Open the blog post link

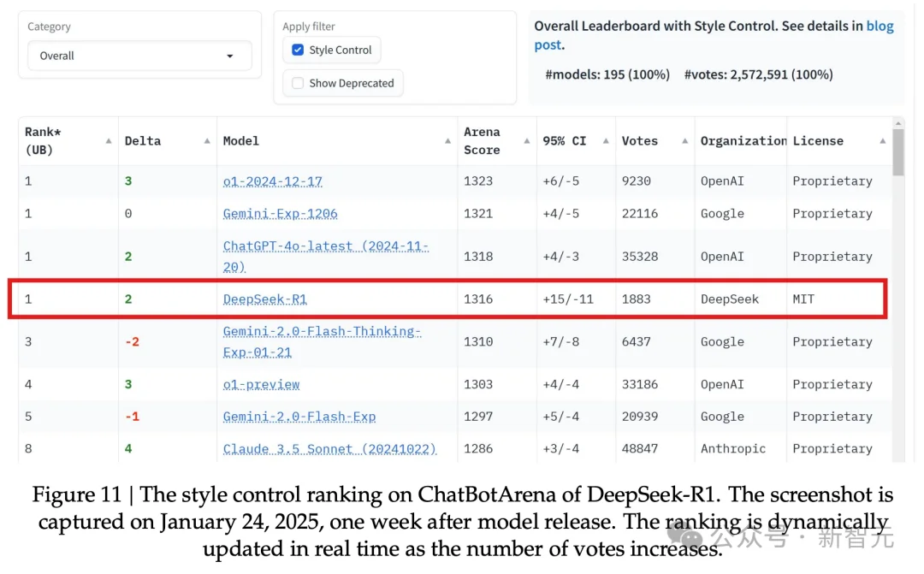[x=880, y=27]
